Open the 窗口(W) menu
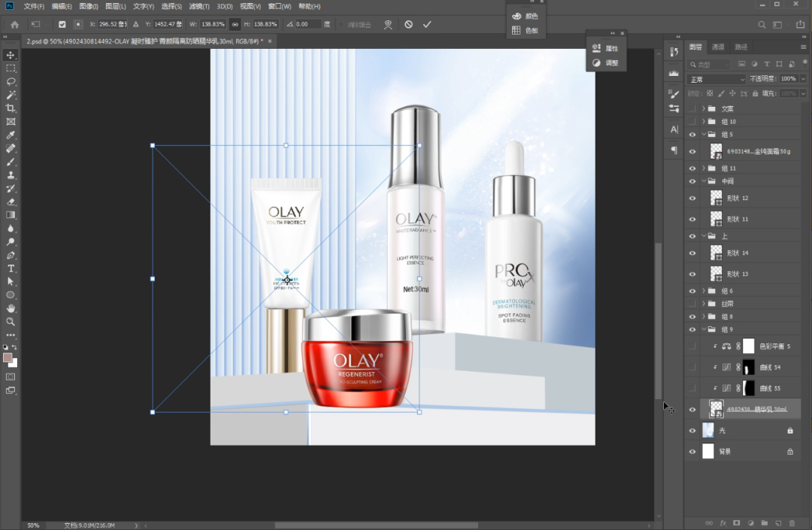Viewport: 812px width, 530px height. [280, 6]
